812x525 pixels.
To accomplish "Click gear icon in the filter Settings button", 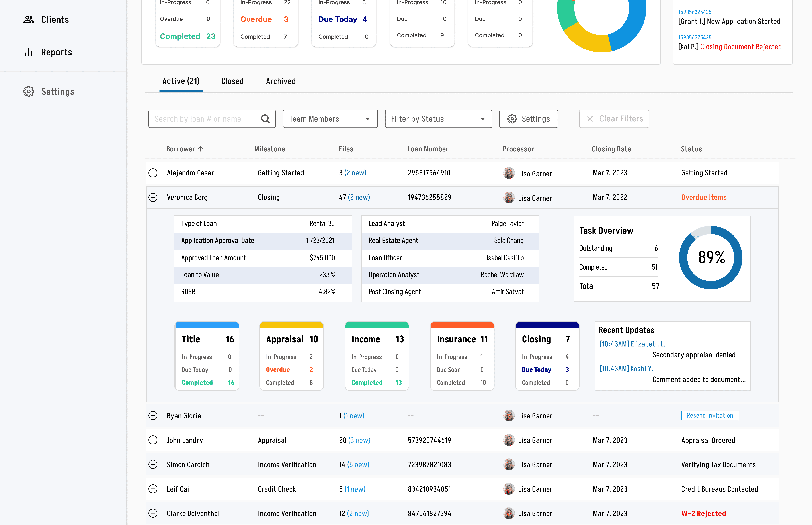I will pos(512,119).
